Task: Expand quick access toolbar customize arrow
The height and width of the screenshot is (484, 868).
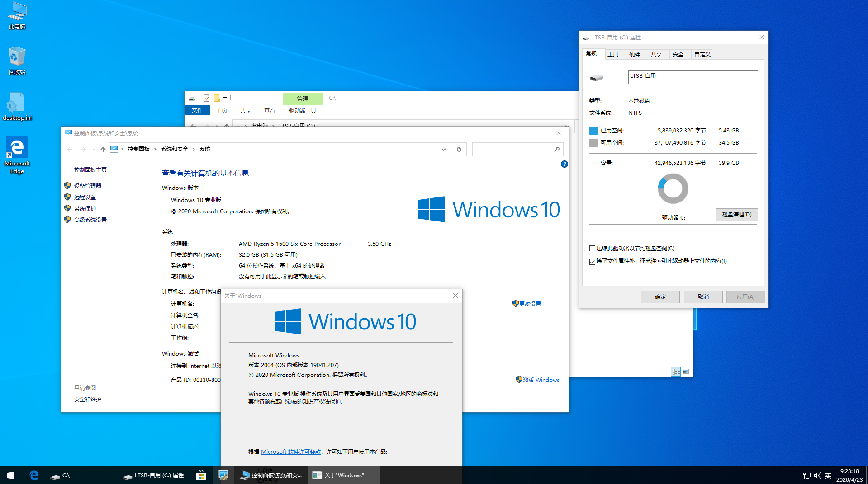Action: point(225,98)
